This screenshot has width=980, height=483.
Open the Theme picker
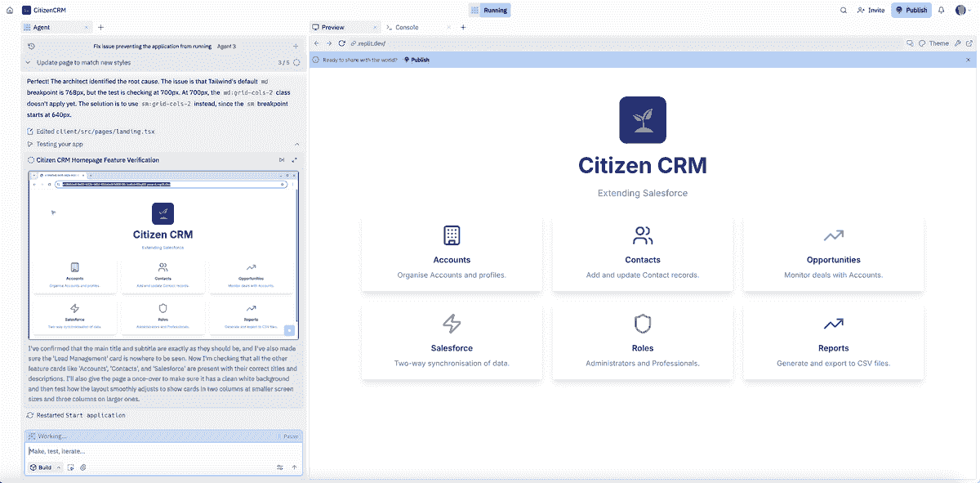(933, 43)
